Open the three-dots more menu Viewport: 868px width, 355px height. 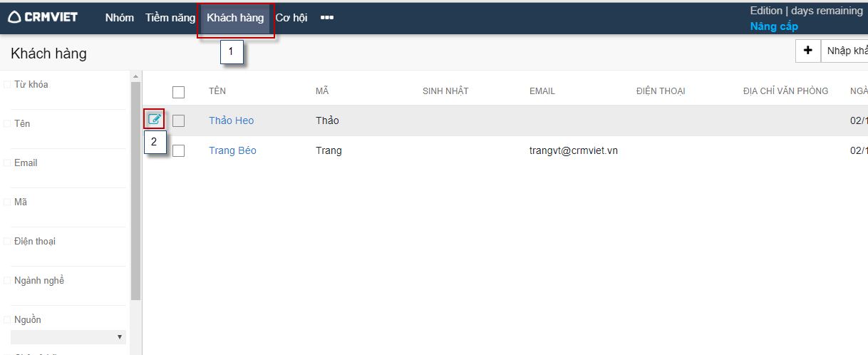(x=327, y=18)
